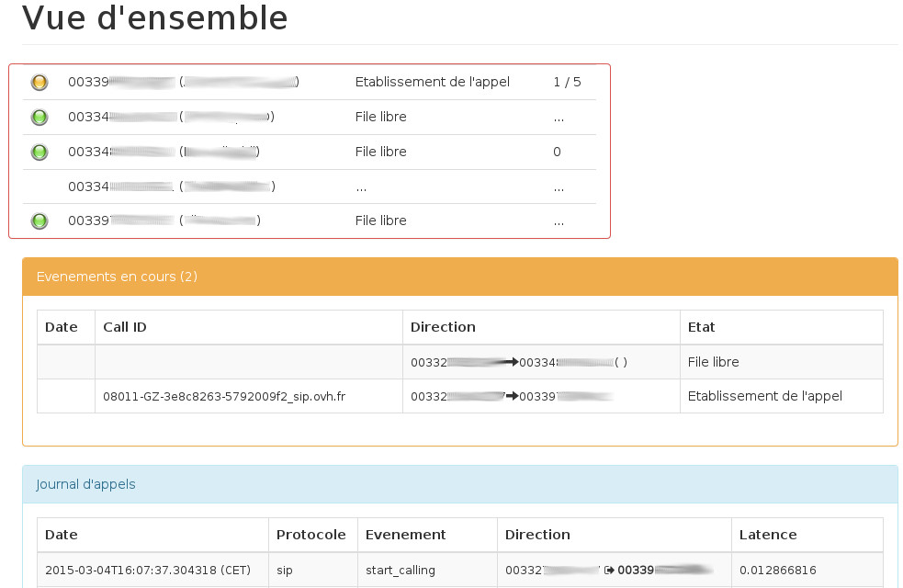Click the latency value 0.012866816
Image resolution: width=903 pixels, height=588 pixels.
tap(777, 571)
